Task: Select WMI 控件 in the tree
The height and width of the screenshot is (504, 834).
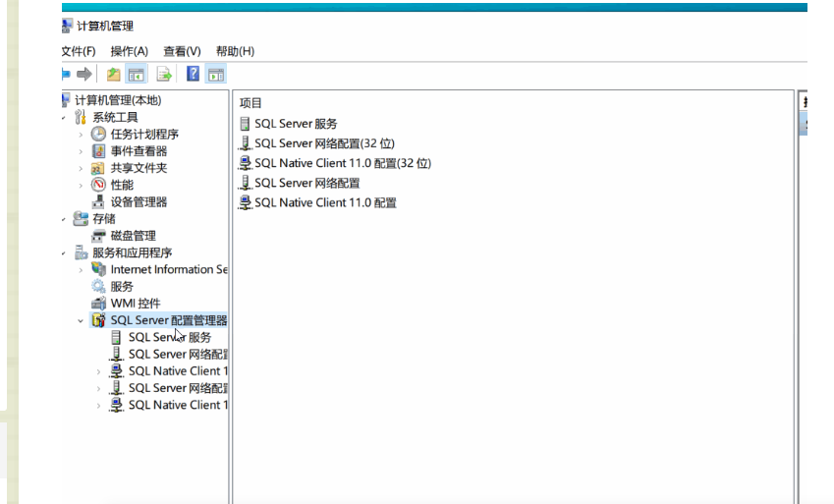Action: coord(136,304)
